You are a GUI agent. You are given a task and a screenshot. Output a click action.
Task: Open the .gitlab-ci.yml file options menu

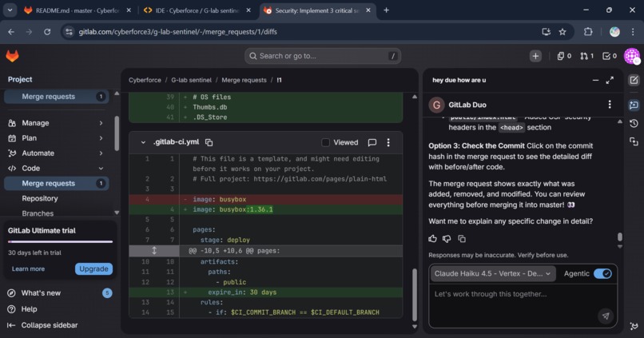point(388,142)
